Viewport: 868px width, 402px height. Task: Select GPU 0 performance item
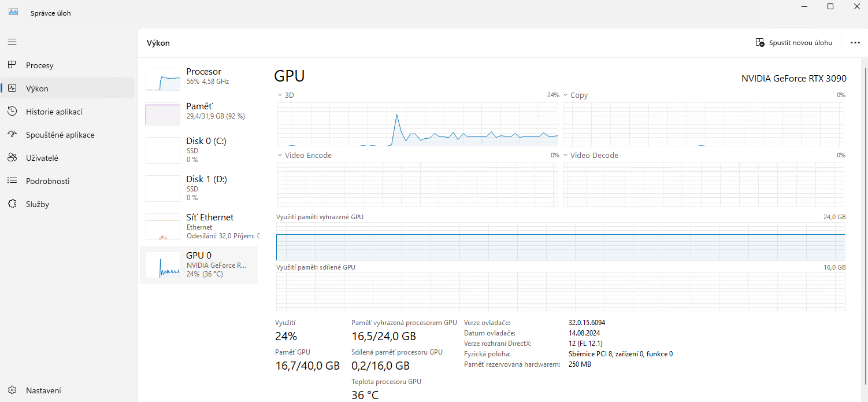pyautogui.click(x=199, y=264)
